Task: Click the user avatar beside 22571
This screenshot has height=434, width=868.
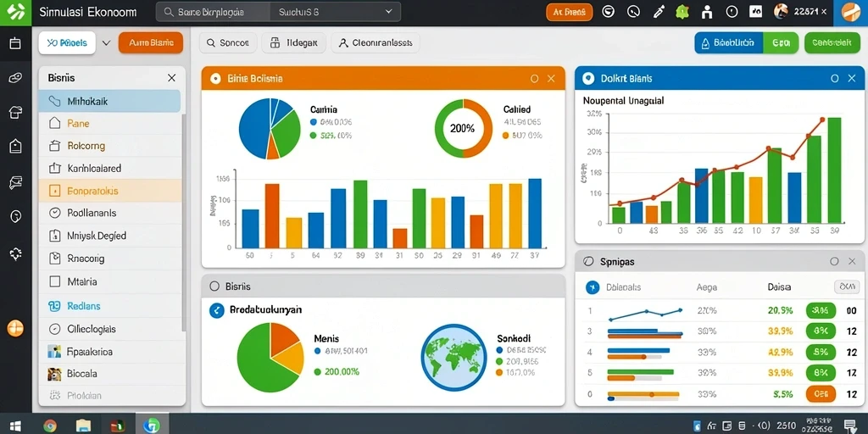Action: (x=781, y=11)
